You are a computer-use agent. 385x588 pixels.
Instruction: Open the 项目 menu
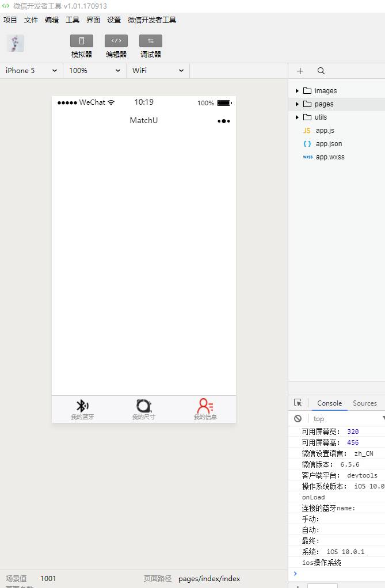10,20
